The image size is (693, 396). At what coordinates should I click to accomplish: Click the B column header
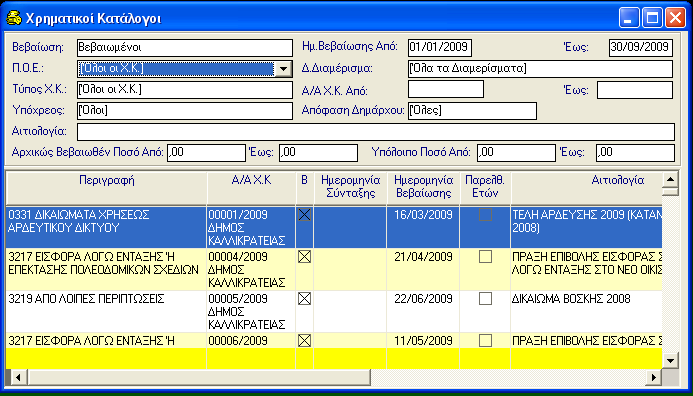pyautogui.click(x=305, y=188)
